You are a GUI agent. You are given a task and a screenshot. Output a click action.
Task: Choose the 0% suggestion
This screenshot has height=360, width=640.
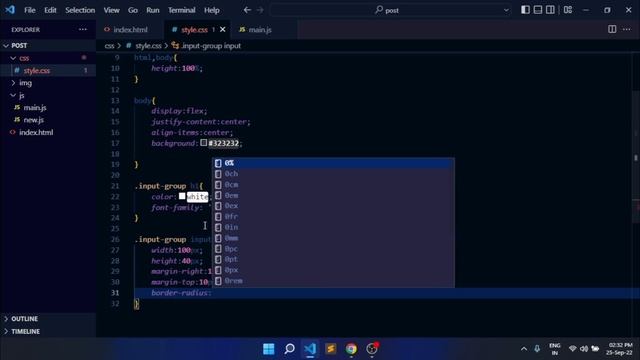(333, 163)
